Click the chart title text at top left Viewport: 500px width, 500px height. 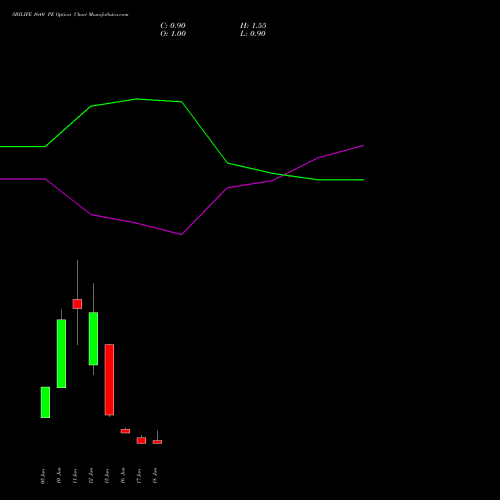70,15
